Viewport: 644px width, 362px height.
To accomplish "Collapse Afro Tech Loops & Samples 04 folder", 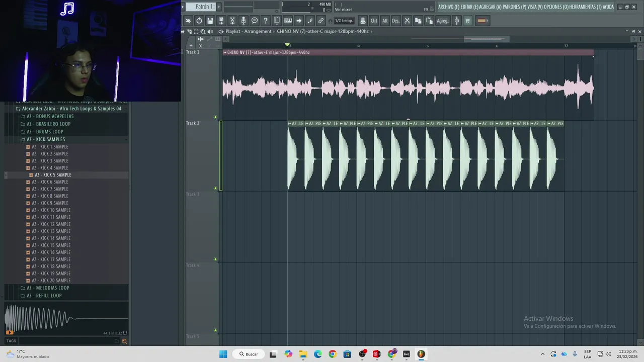I will point(71,109).
